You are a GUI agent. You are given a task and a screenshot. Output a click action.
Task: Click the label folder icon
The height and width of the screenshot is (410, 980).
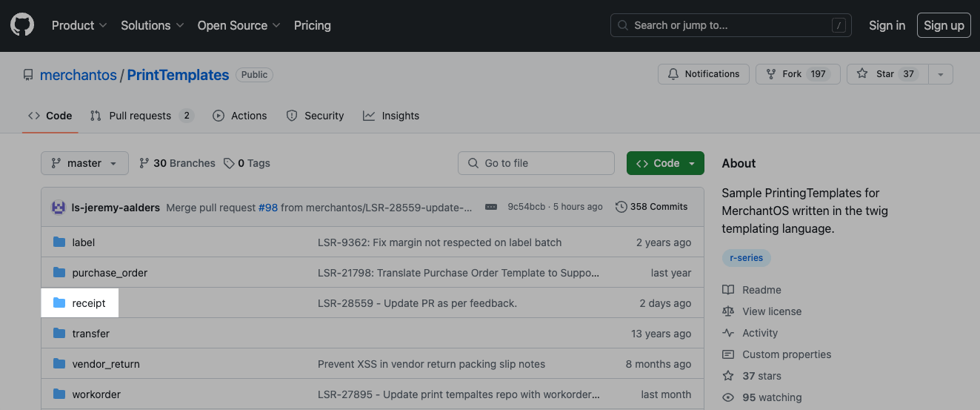[x=59, y=242]
